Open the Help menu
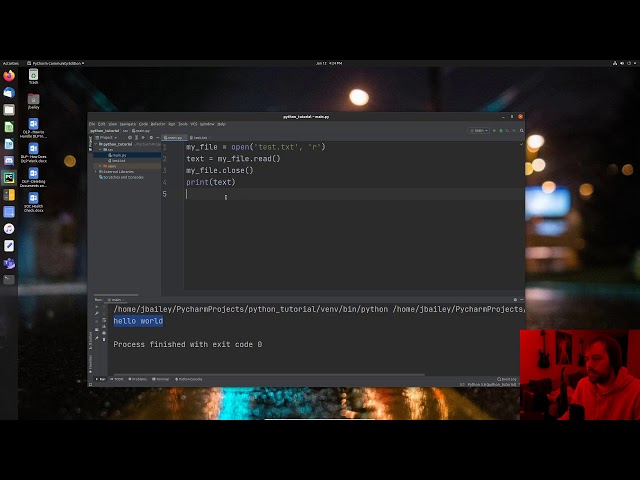The image size is (640, 480). [221, 124]
